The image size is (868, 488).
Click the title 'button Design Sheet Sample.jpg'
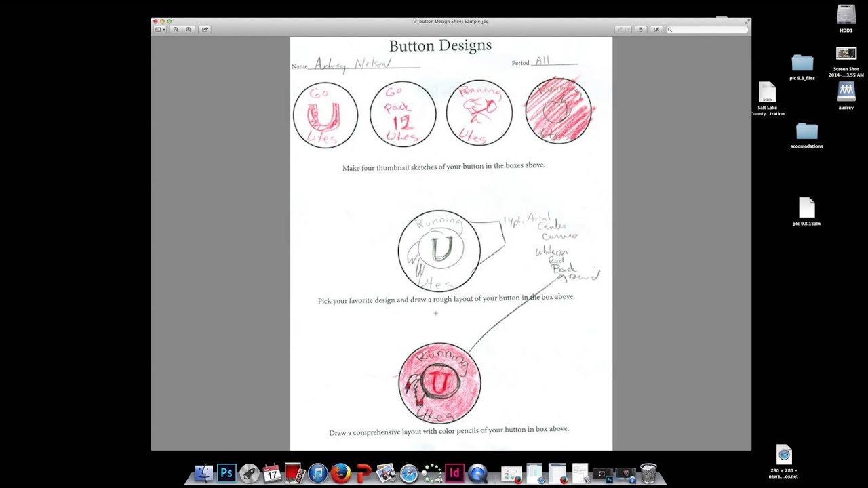click(x=453, y=21)
